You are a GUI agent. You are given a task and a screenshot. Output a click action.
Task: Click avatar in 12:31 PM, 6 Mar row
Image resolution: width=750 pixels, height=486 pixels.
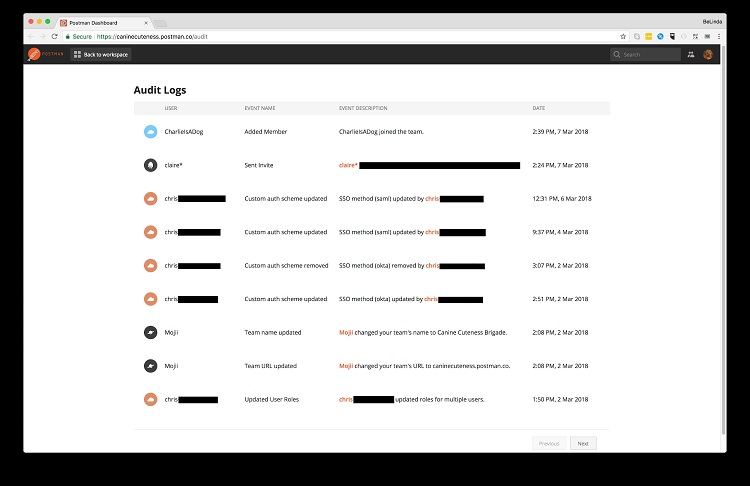pos(150,199)
